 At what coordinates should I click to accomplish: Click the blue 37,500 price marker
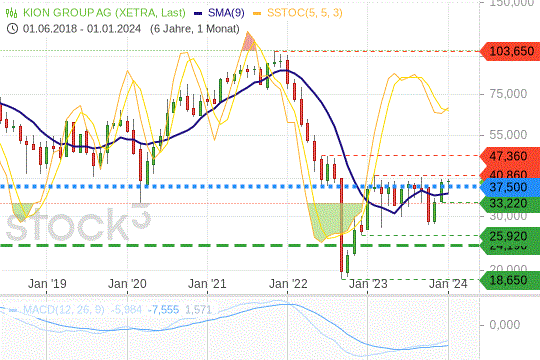pos(510,187)
